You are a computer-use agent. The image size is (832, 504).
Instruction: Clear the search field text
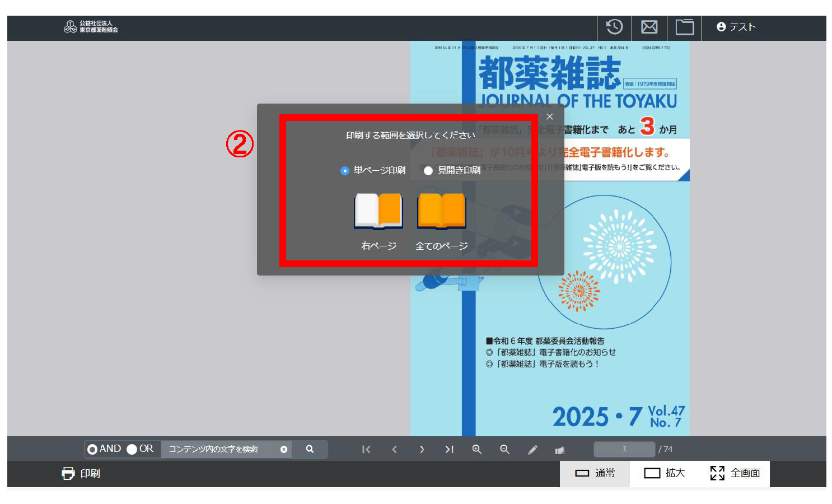pyautogui.click(x=284, y=449)
